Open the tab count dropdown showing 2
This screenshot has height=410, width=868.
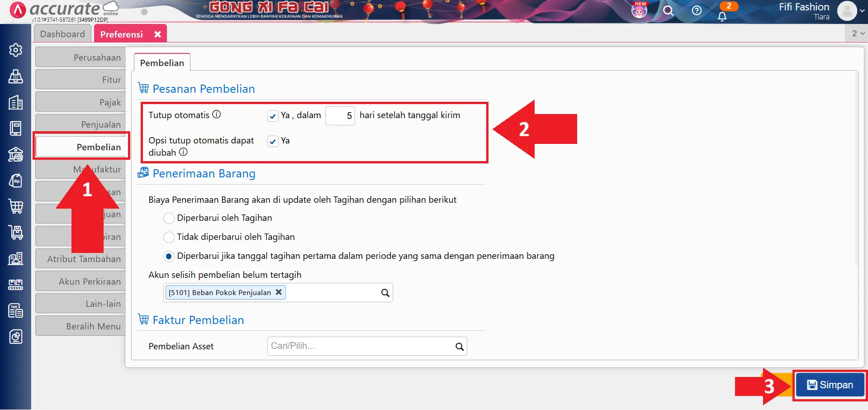[858, 33]
